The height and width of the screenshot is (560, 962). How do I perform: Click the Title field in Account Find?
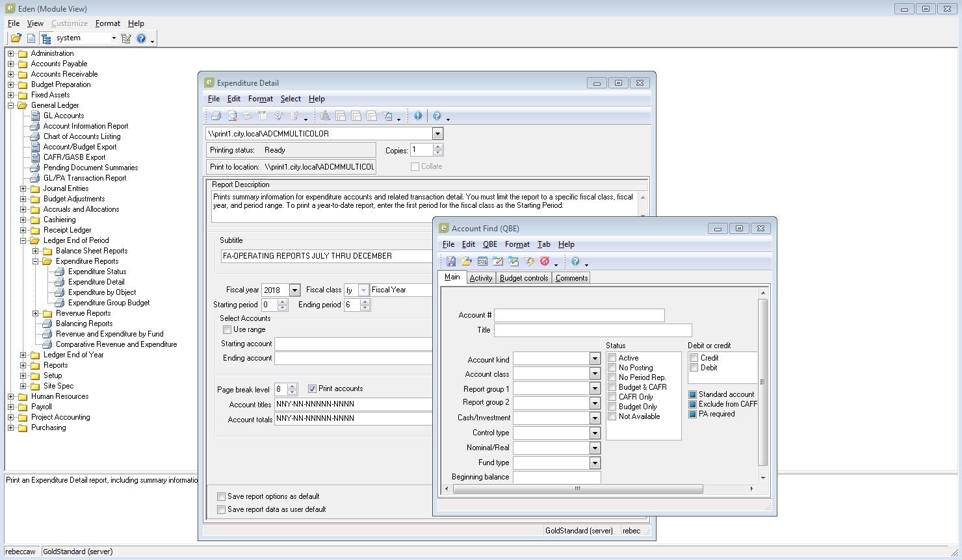coord(593,330)
